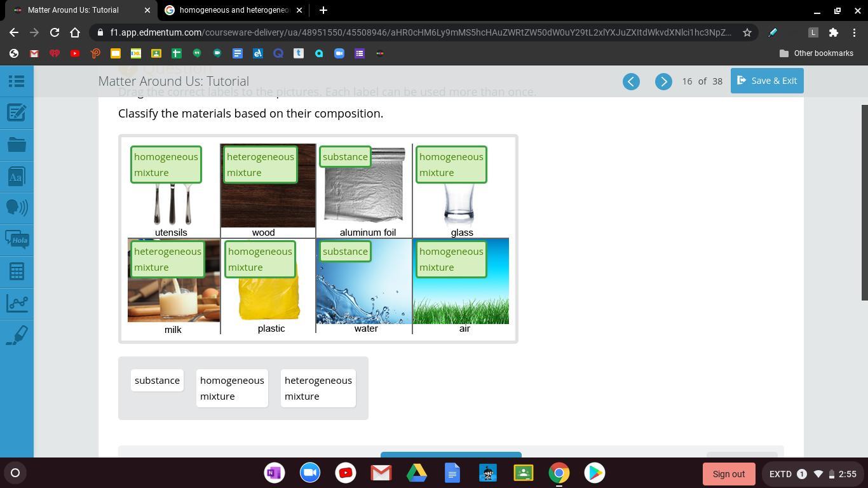Close the homogeneous and heterogeneous tab
Image resolution: width=868 pixels, height=488 pixels.
(300, 10)
